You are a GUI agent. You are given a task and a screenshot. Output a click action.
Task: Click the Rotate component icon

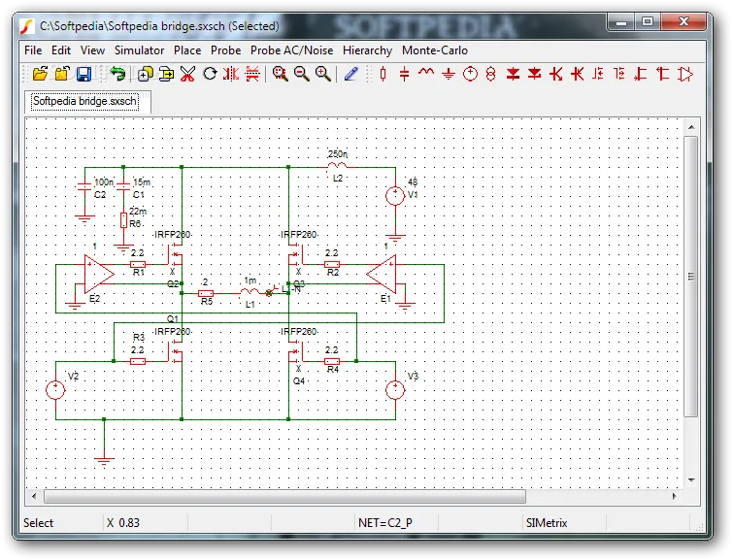click(210, 74)
